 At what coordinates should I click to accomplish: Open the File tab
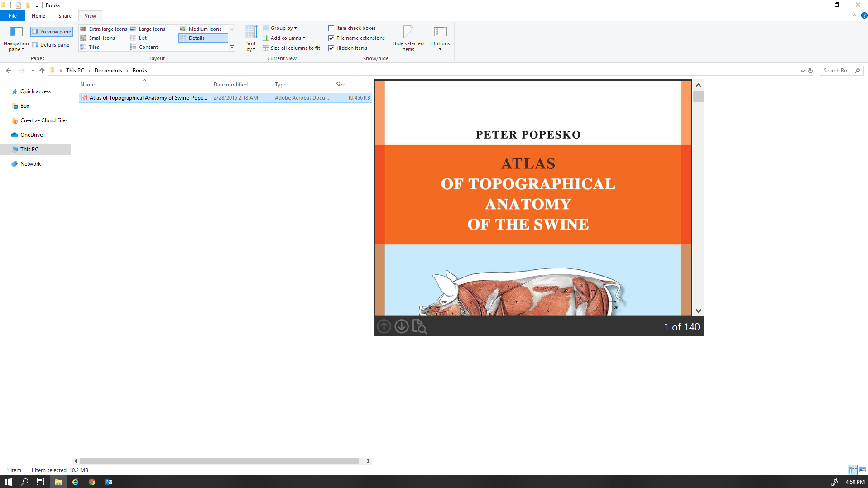(x=13, y=16)
